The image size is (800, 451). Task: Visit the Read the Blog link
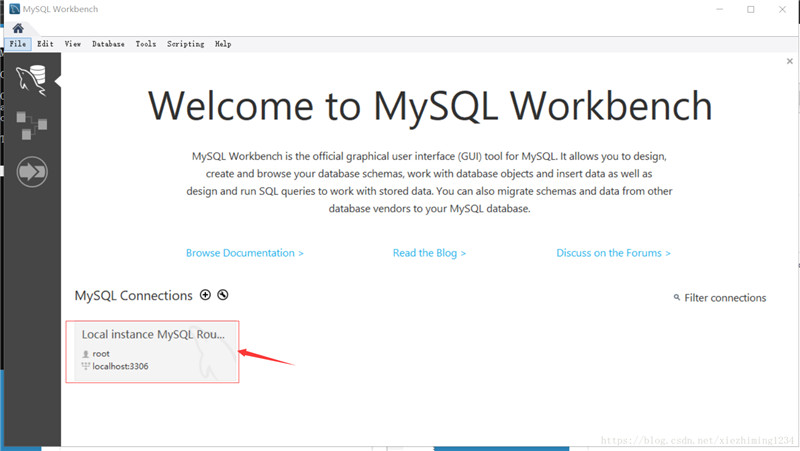pyautogui.click(x=429, y=253)
